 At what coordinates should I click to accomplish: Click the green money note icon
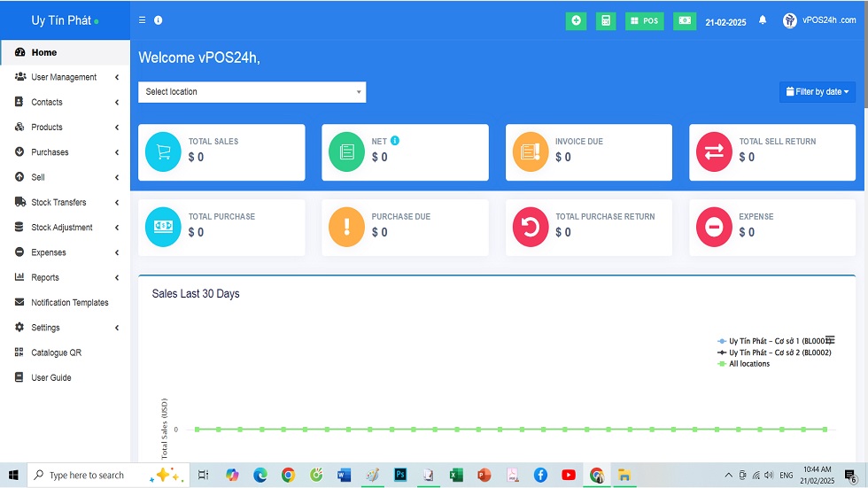tap(684, 20)
